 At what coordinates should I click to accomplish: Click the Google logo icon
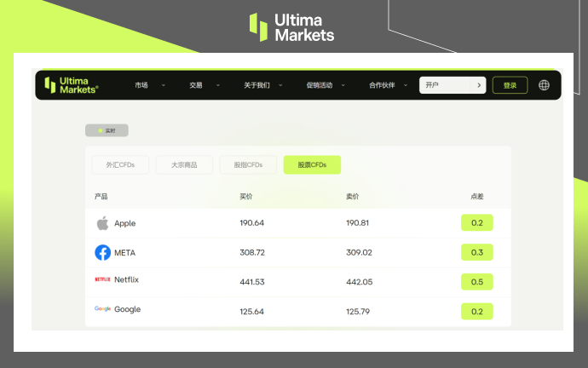point(102,308)
